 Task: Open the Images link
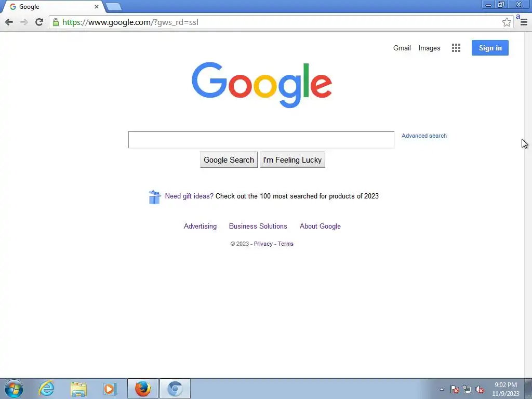[x=429, y=48]
